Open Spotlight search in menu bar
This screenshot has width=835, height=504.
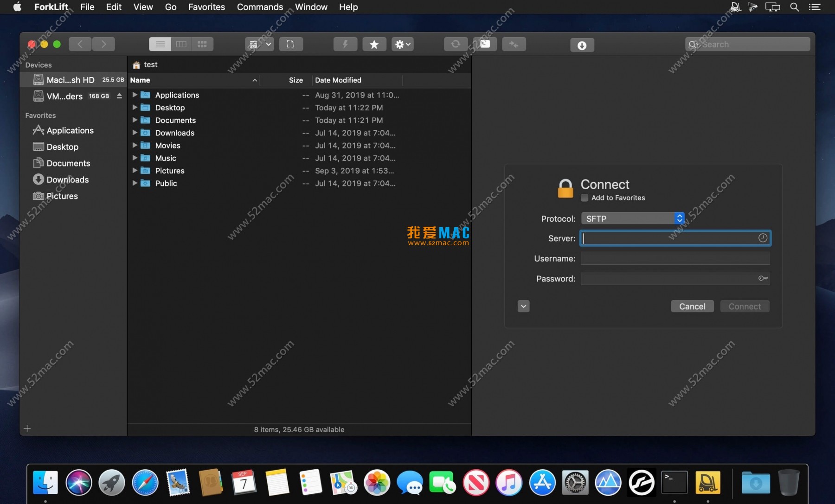click(795, 7)
